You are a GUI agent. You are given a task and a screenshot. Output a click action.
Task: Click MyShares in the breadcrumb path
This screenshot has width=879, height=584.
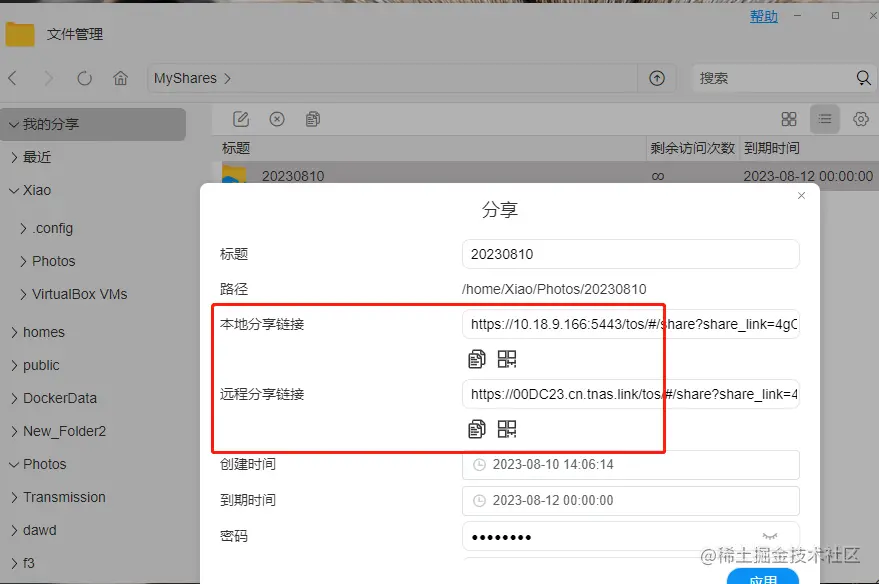point(185,78)
